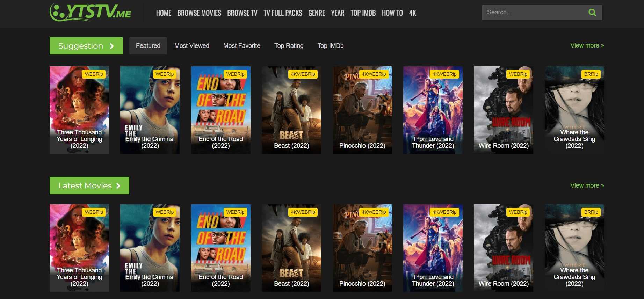Open Thor: Love and Thunder in Latest Movies
The width and height of the screenshot is (644, 299).
click(x=433, y=248)
